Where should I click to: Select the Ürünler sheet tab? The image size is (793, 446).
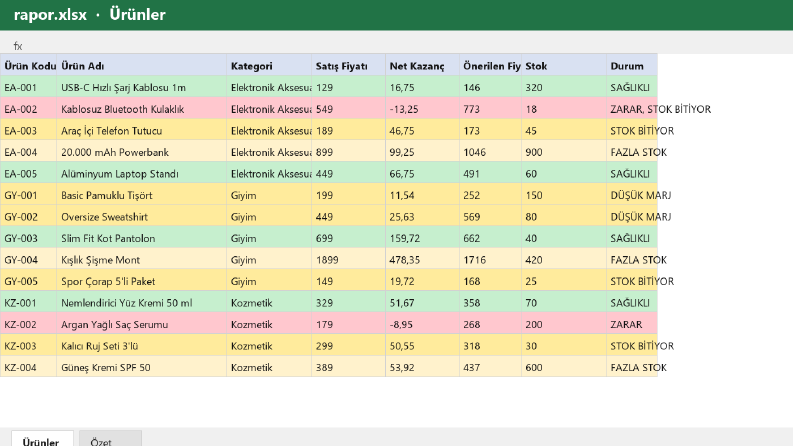(x=42, y=439)
